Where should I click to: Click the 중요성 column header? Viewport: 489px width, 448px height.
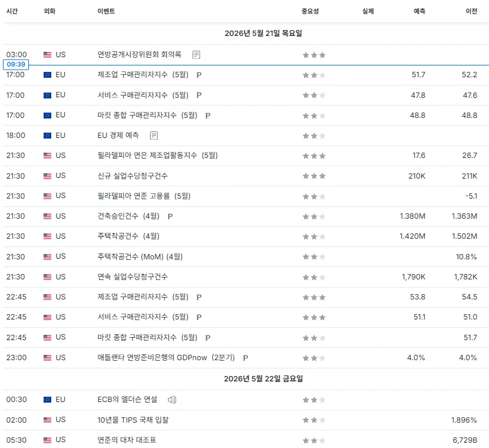310,11
